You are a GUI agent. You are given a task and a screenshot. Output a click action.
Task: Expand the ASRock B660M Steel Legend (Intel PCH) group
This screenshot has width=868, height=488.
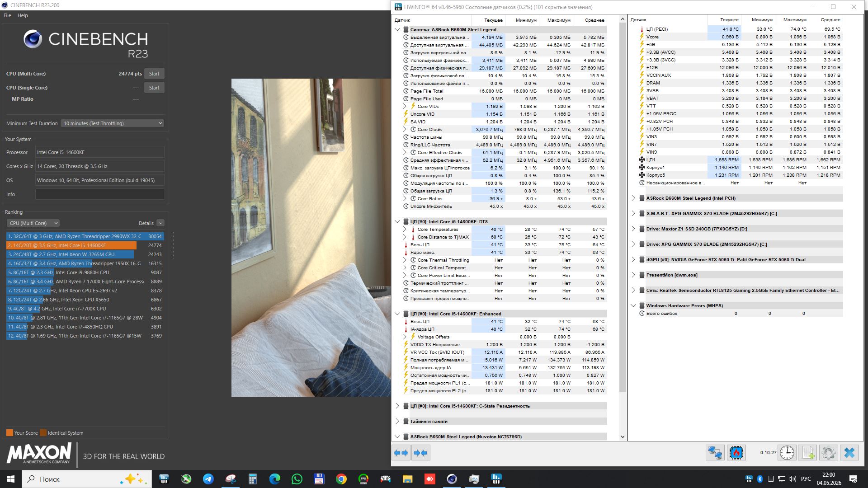pyautogui.click(x=633, y=198)
